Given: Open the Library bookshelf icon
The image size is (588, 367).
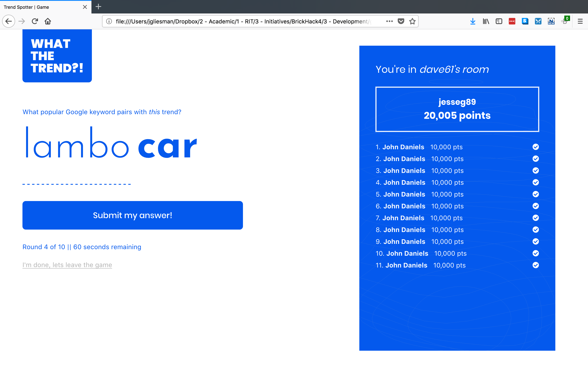Looking at the screenshot, I should click(486, 21).
